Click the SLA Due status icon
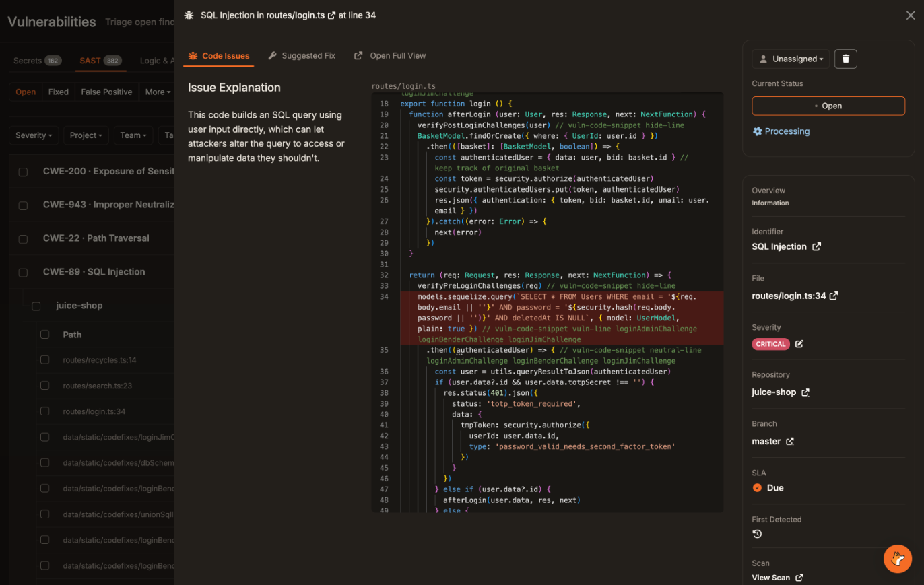Screen dimensions: 924x585 [757, 488]
